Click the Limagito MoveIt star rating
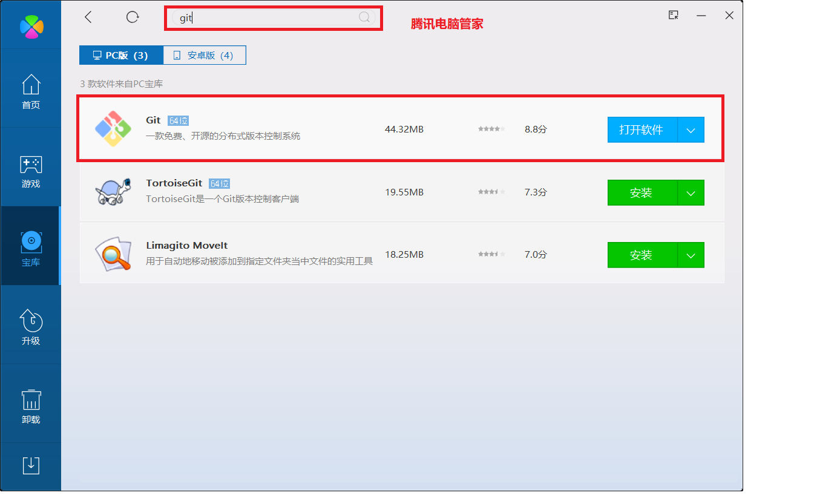 pos(491,255)
